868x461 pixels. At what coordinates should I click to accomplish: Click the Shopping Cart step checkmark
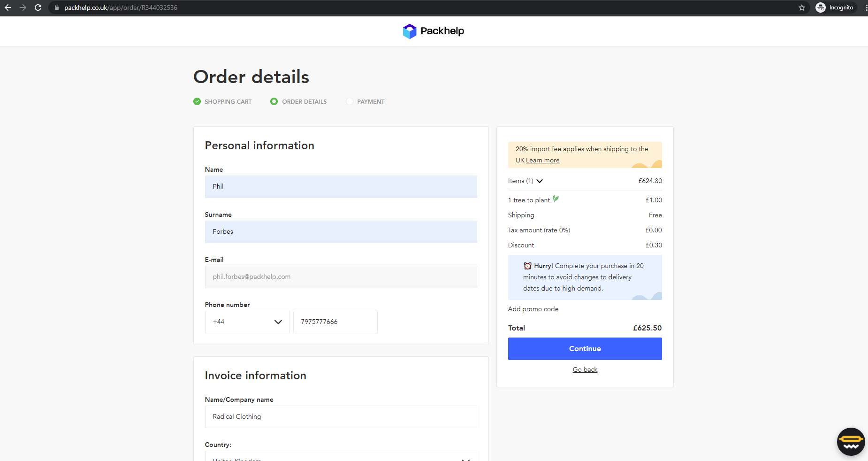[x=197, y=101]
